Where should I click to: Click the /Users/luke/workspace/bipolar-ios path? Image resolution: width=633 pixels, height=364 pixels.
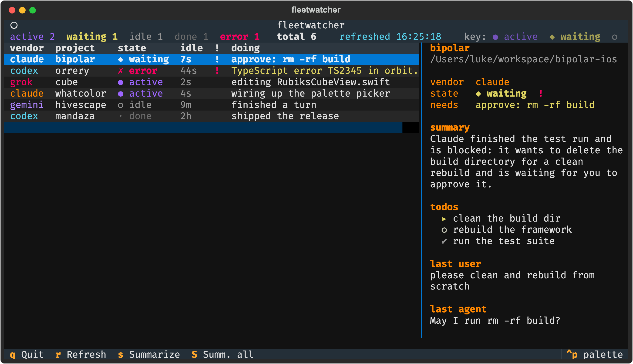click(524, 60)
